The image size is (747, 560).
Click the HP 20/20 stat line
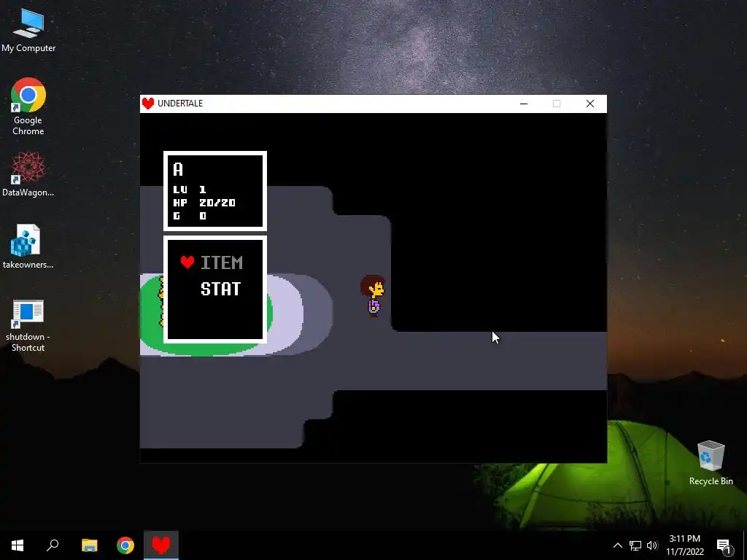pyautogui.click(x=204, y=203)
